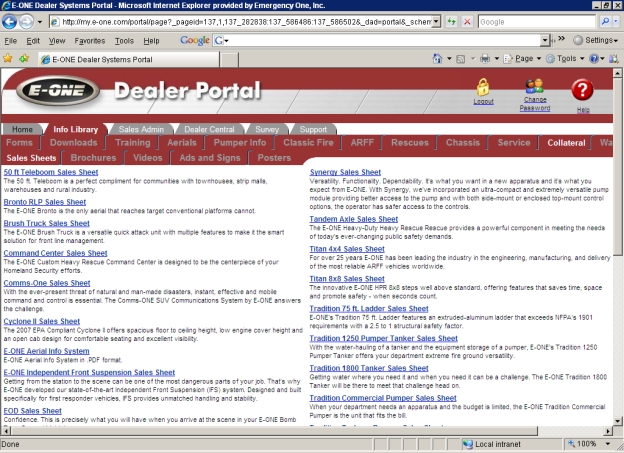
Task: Click the vertical scrollbar down arrow
Action: coord(617,421)
